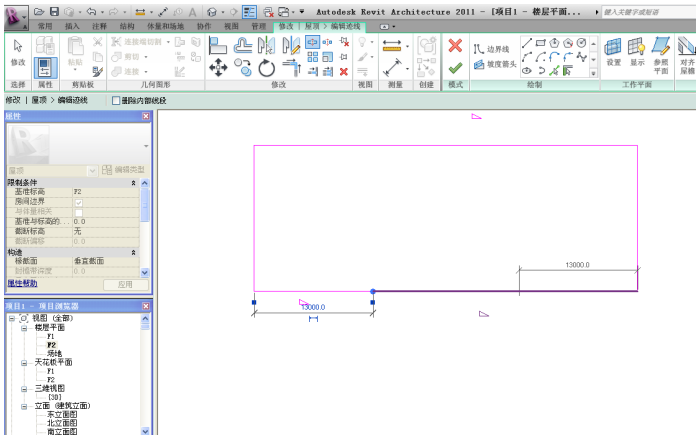The width and height of the screenshot is (699, 440).
Task: Enable the 删除内部线段 checkbox
Action: click(x=117, y=101)
